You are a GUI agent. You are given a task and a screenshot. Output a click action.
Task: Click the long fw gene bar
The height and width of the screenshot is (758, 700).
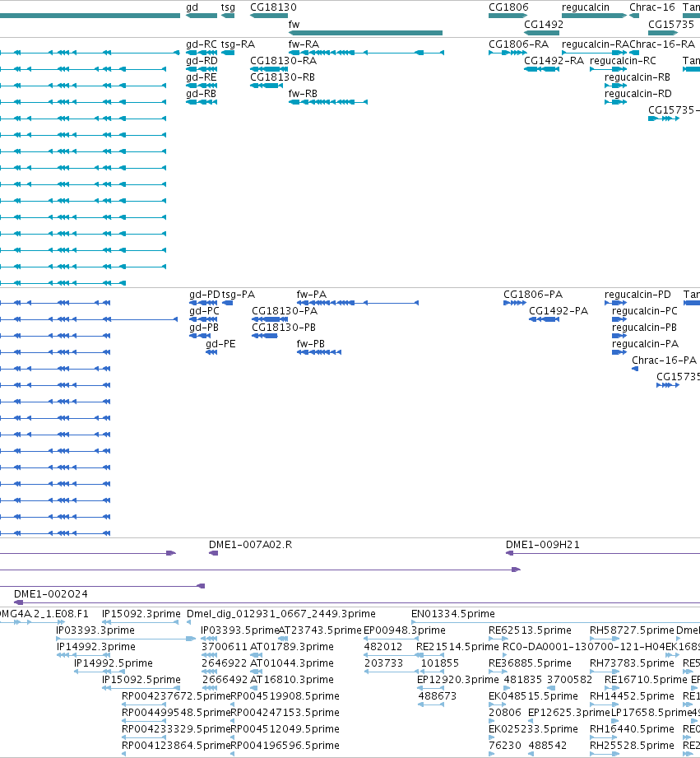click(x=365, y=33)
